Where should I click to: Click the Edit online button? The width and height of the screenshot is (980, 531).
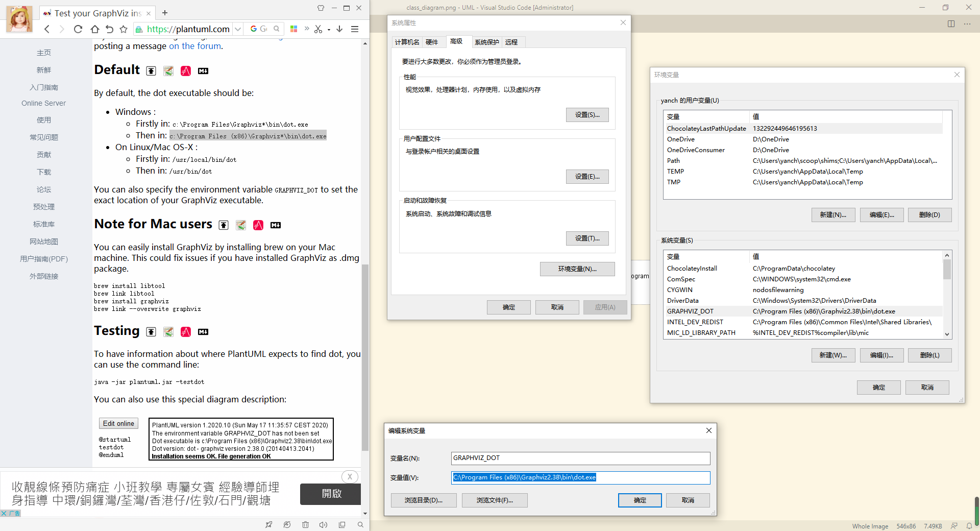click(118, 423)
